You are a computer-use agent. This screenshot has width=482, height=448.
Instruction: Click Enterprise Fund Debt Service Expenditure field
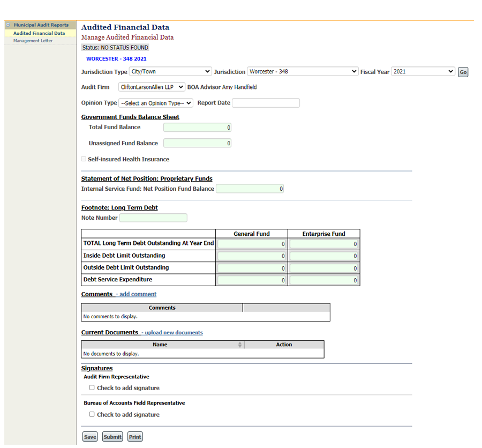pos(323,280)
